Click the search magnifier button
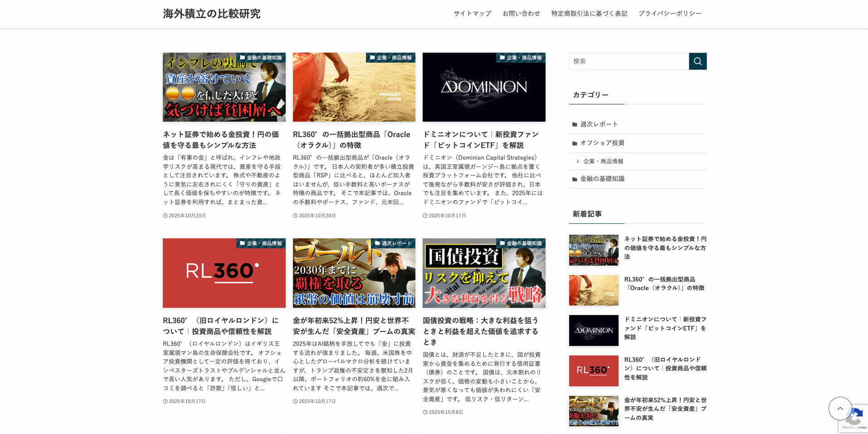The height and width of the screenshot is (434, 868). (x=697, y=61)
